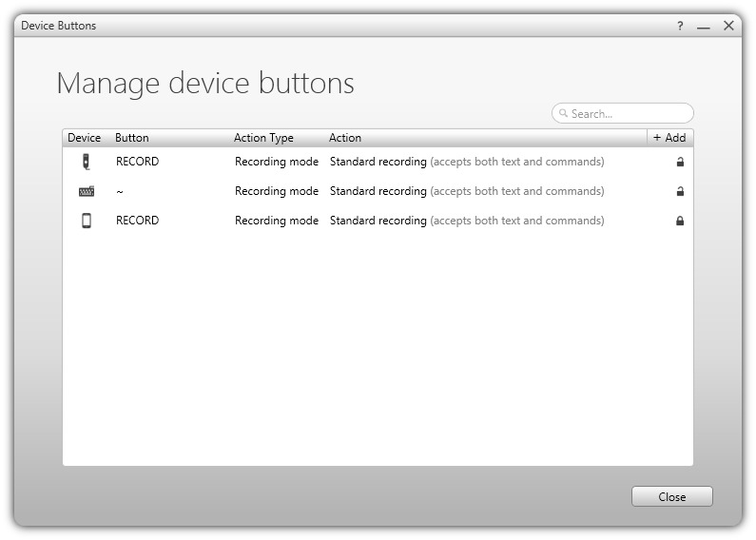This screenshot has width=756, height=540.
Task: Sort by the Action column header
Action: 345,138
